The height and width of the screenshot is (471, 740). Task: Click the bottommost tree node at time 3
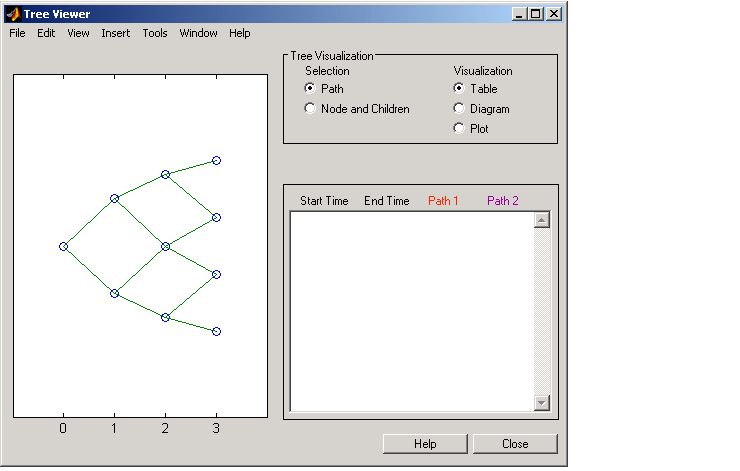[216, 331]
